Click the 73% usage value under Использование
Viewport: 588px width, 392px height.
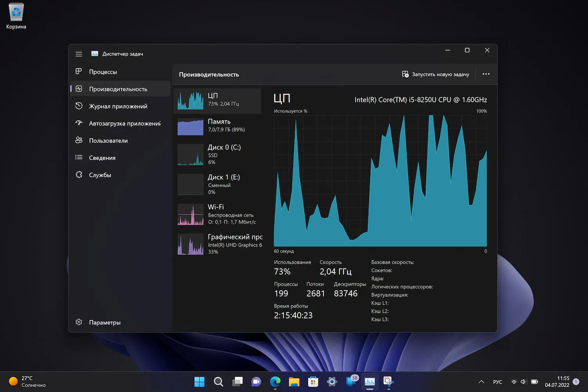[x=282, y=272]
